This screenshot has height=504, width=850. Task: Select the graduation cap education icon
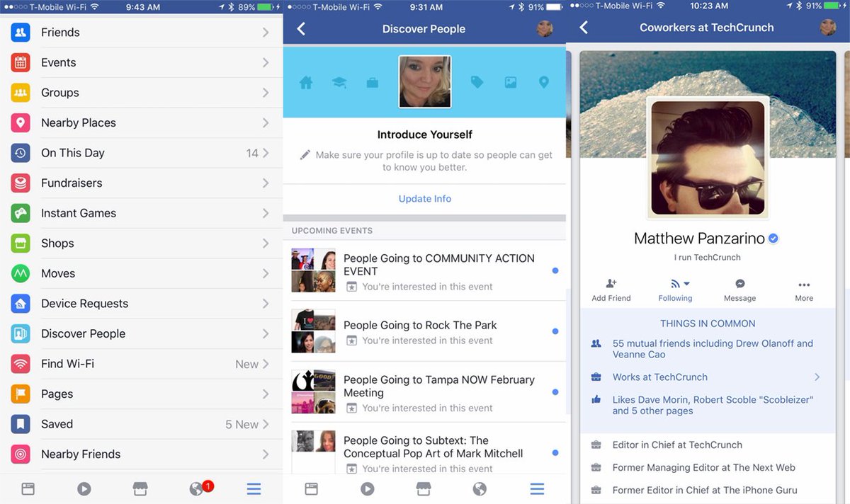click(x=339, y=83)
